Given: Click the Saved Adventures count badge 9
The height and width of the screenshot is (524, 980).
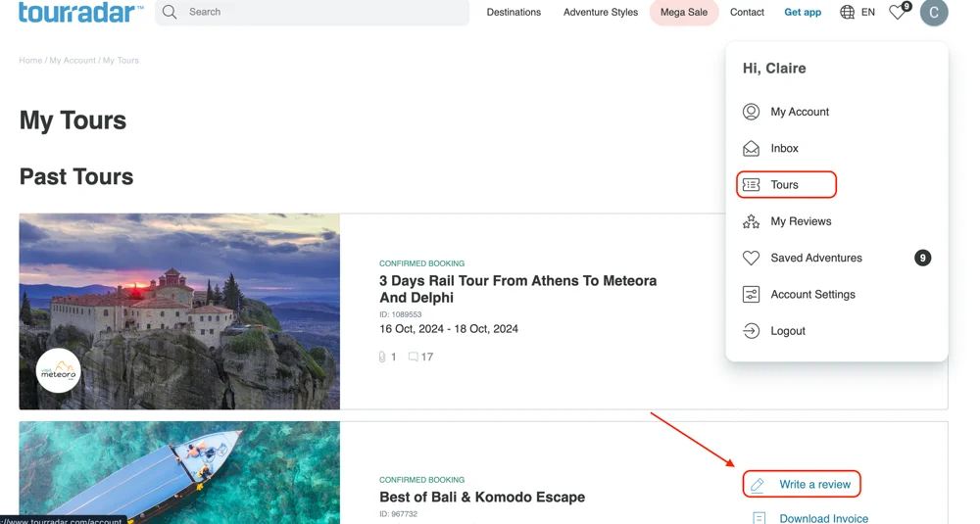Looking at the screenshot, I should point(922,258).
